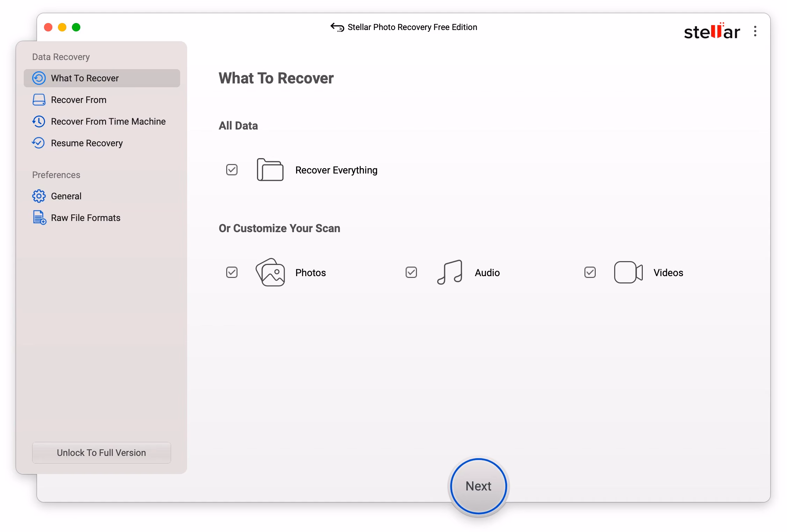
Task: Click the Photos label
Action: [310, 273]
